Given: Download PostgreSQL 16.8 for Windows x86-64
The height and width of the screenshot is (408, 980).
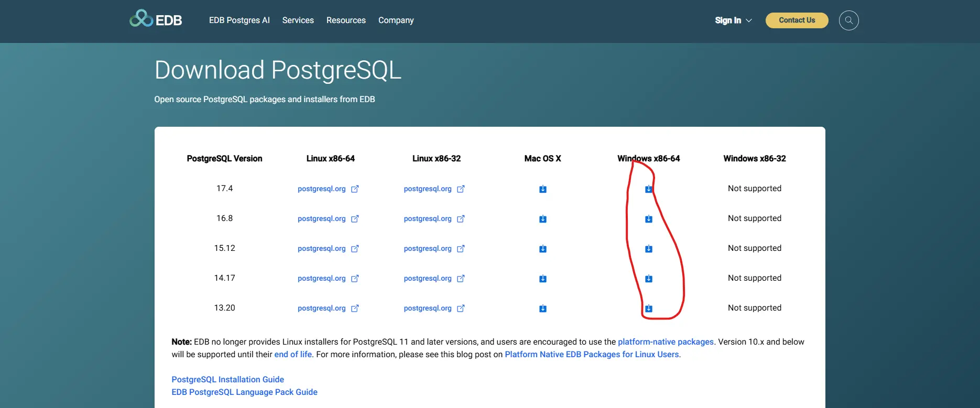Looking at the screenshot, I should [x=648, y=219].
